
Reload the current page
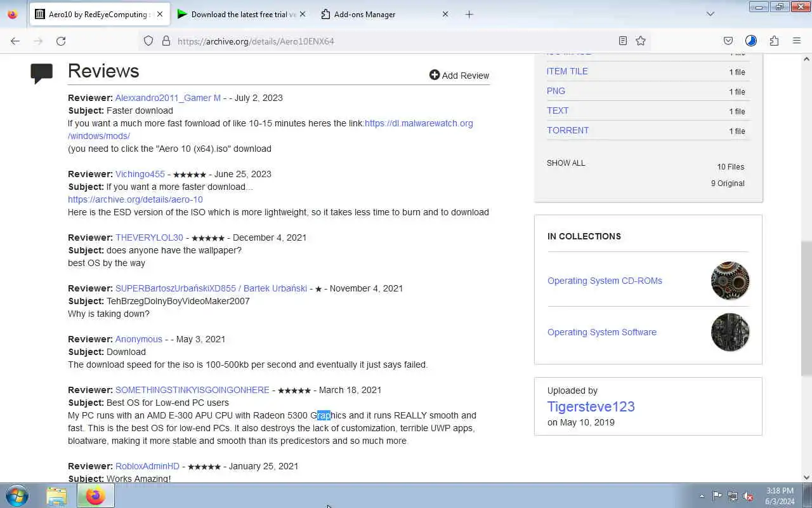(61, 41)
